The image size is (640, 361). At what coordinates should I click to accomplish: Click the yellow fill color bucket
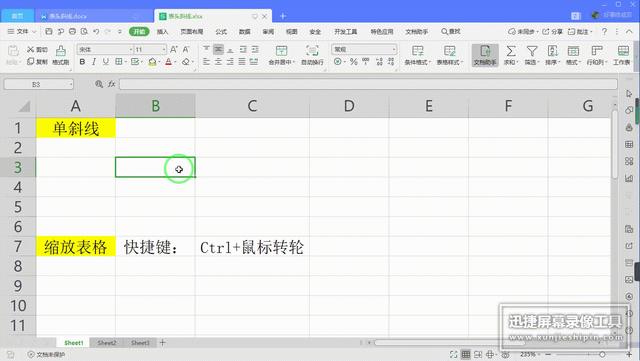(152, 62)
